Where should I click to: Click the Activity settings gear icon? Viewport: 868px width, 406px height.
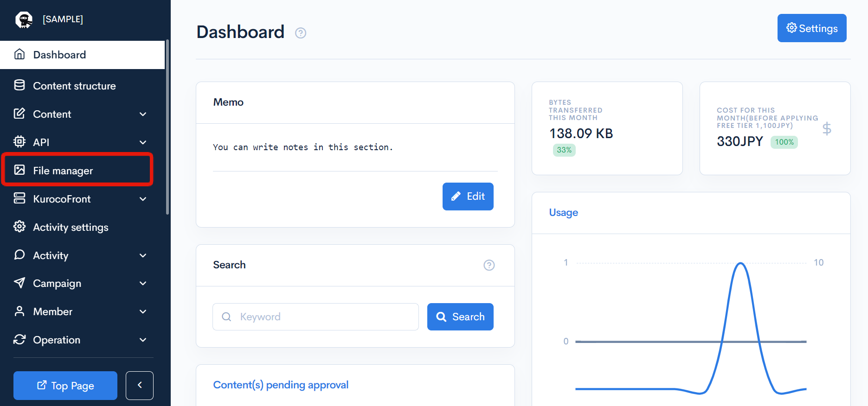tap(19, 227)
